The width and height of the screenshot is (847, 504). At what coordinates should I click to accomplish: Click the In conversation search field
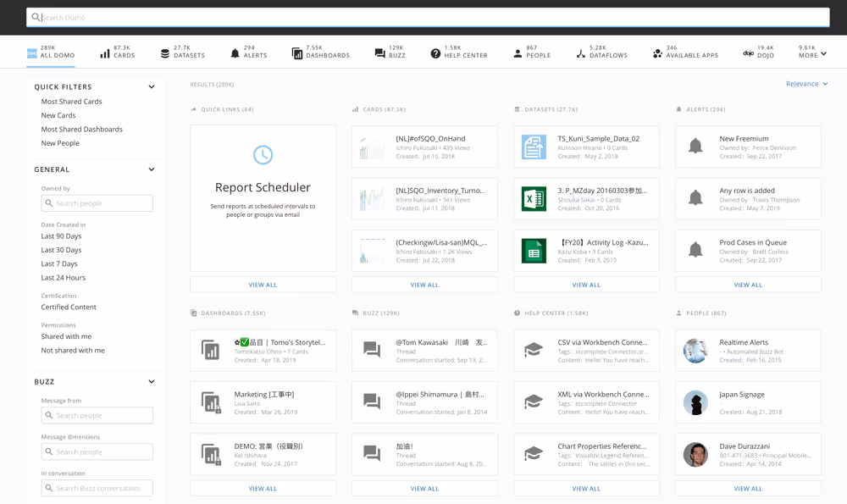point(97,488)
